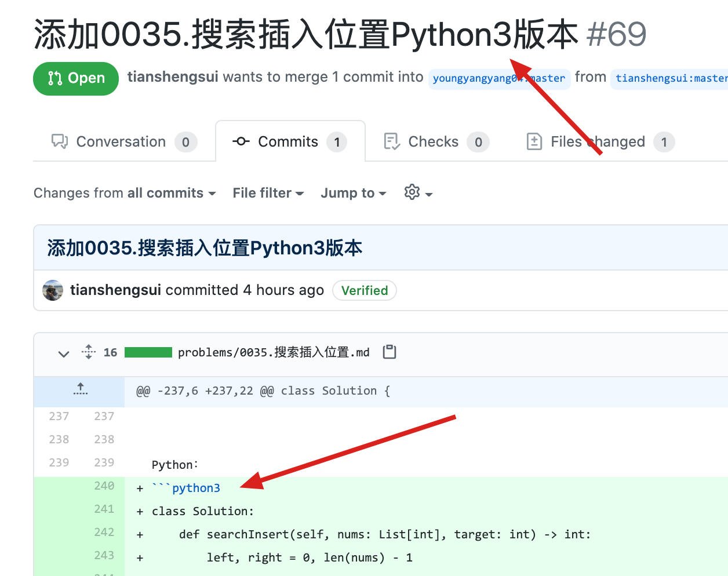The width and height of the screenshot is (728, 576).
Task: Click the tianshengsui author link in the merge line
Action: [173, 77]
